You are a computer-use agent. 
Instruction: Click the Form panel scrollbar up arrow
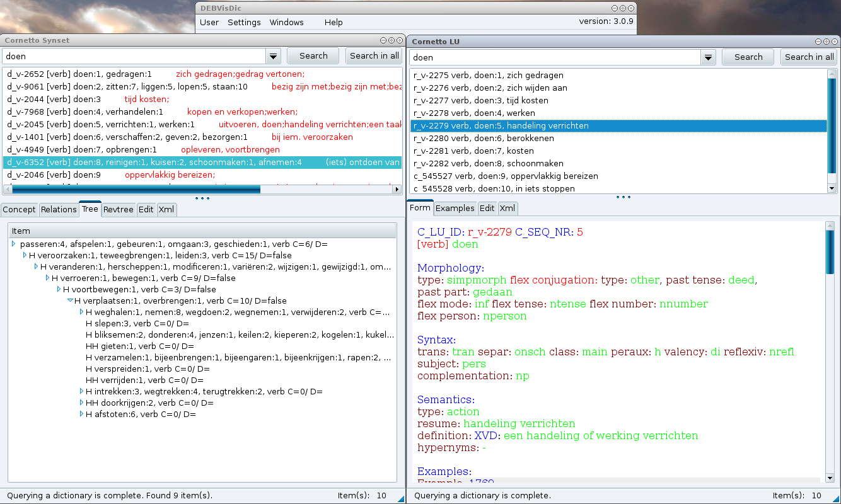830,226
